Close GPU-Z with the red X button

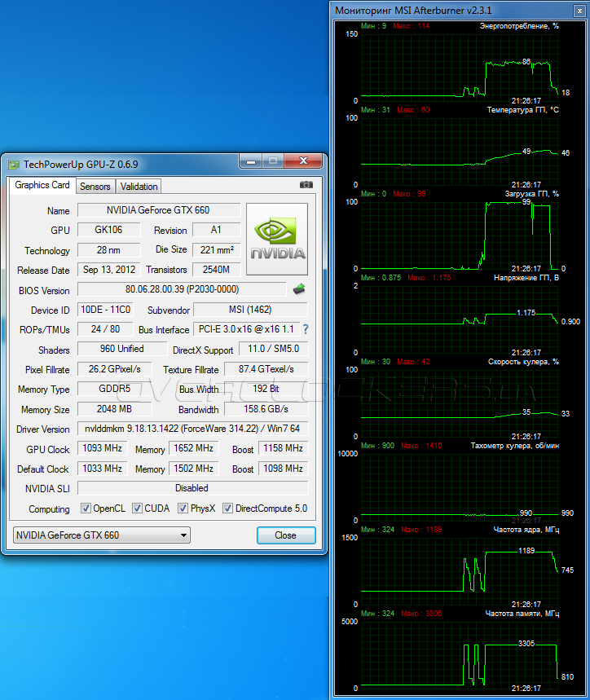pyautogui.click(x=303, y=161)
